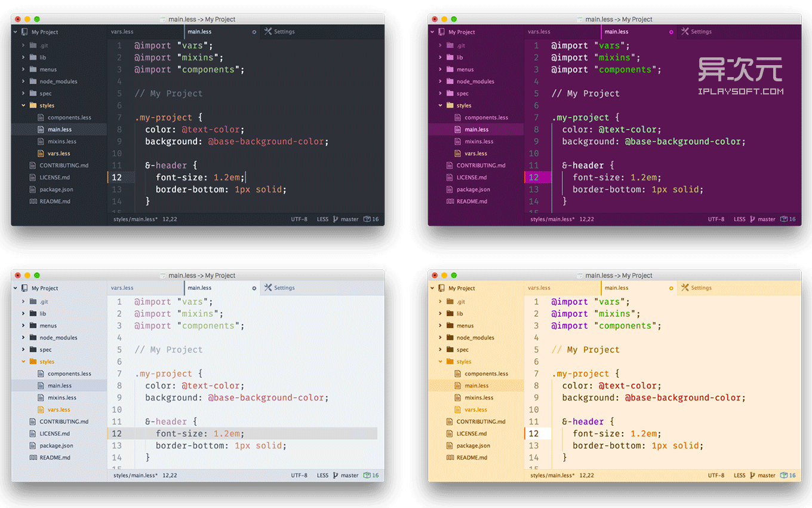Screen dimensions: 812x508
Task: Collapse the My Project root in the orange window
Action: [x=433, y=288]
